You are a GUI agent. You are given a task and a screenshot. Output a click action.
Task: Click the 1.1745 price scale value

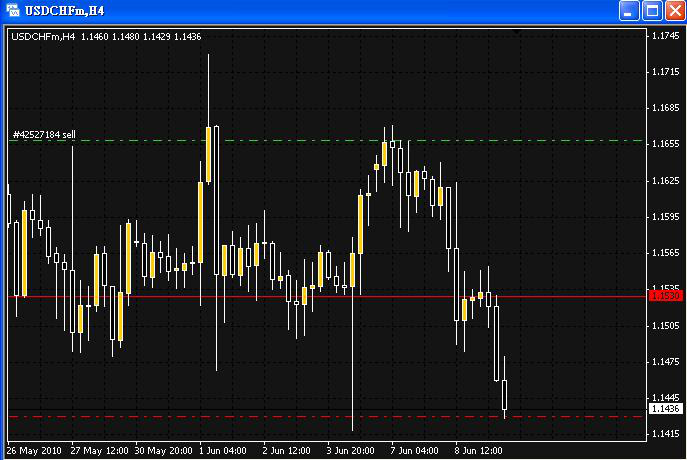pyautogui.click(x=666, y=36)
